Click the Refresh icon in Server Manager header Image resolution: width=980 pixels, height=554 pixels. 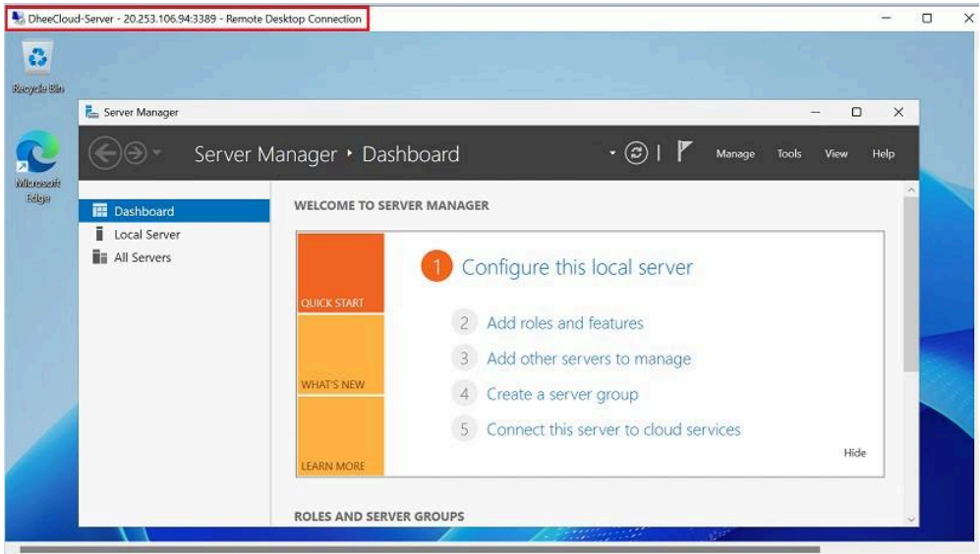click(x=637, y=153)
